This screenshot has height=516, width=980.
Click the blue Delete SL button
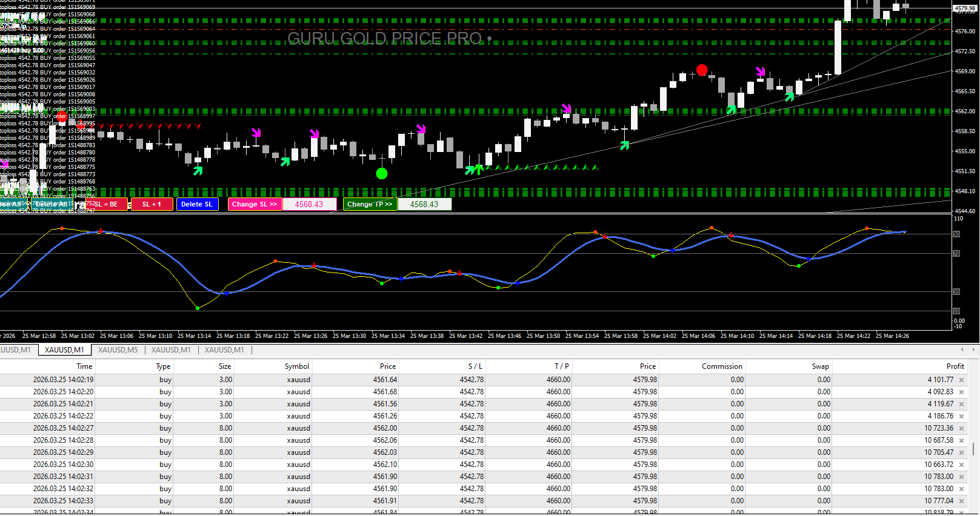click(197, 205)
